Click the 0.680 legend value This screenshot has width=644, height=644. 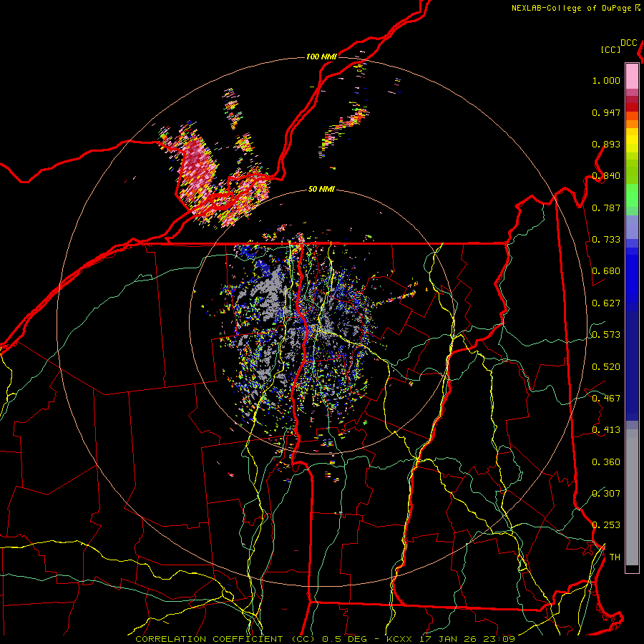coord(606,271)
